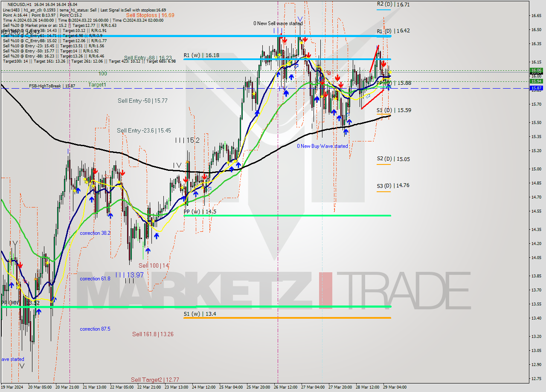
Task: Select the 'S1 (w) | 13.4' weekly support label
Action: (200, 314)
